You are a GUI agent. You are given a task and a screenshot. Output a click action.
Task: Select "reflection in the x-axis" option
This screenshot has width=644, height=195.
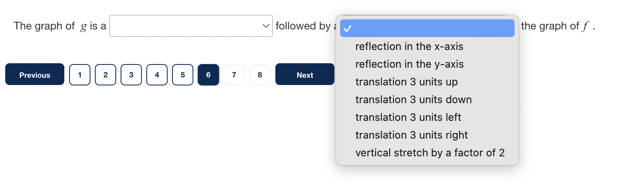point(409,47)
